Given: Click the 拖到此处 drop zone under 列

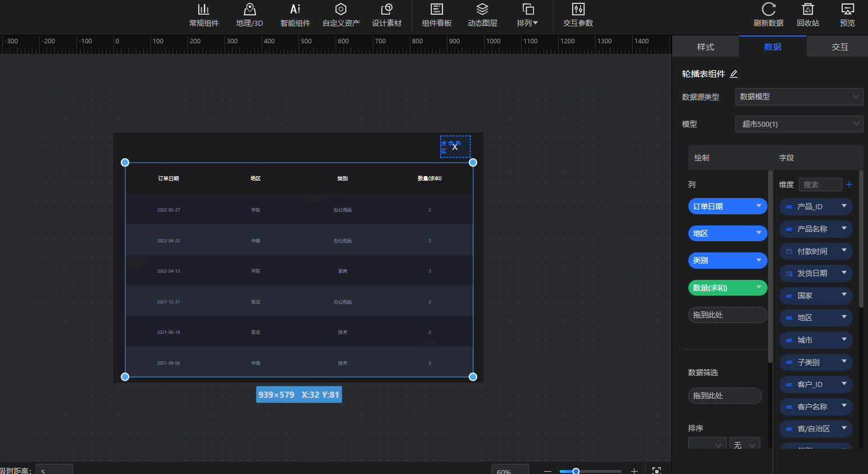Looking at the screenshot, I should point(728,315).
